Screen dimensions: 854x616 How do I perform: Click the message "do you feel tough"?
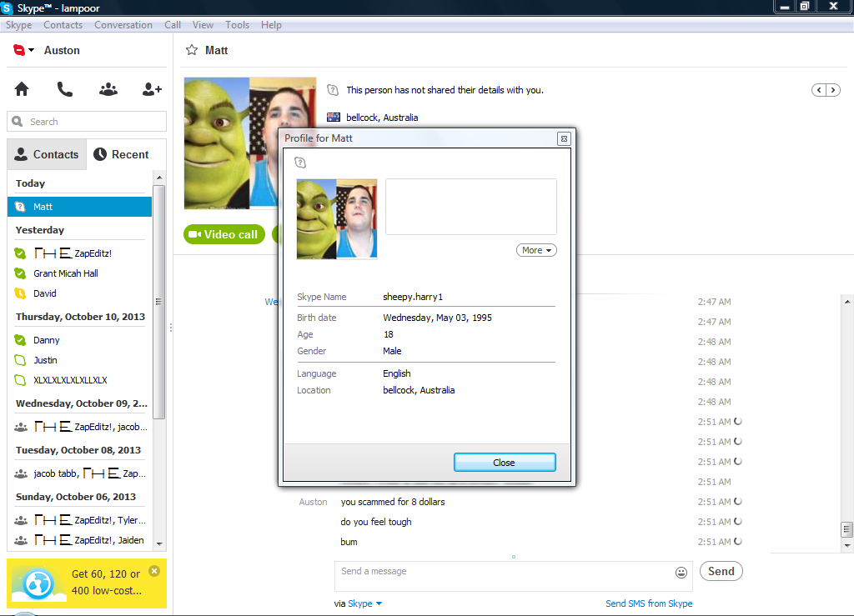point(376,522)
